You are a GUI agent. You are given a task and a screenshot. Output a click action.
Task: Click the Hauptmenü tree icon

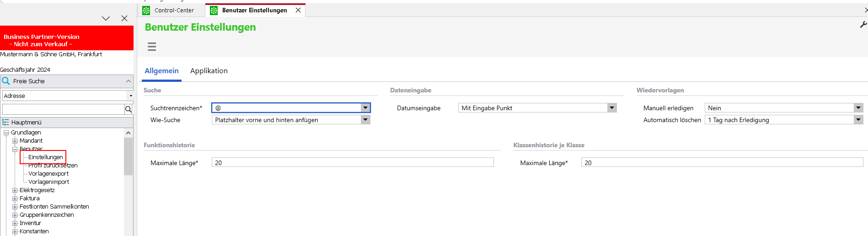[5, 123]
